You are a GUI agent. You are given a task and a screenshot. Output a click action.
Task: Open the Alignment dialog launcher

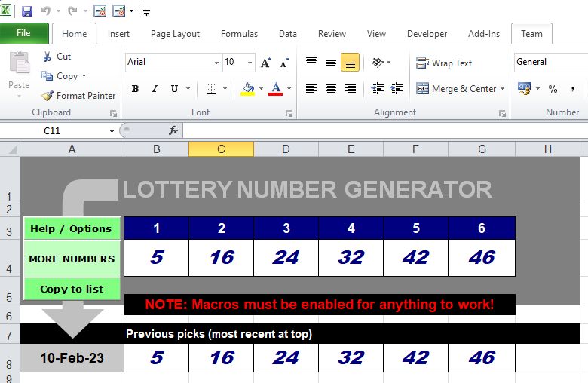[502, 113]
